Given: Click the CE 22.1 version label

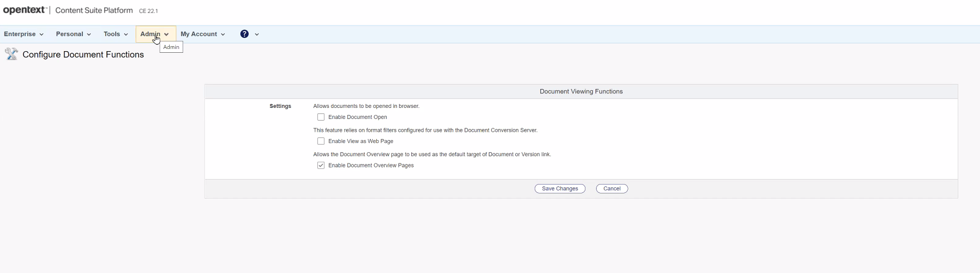Looking at the screenshot, I should pos(149,11).
